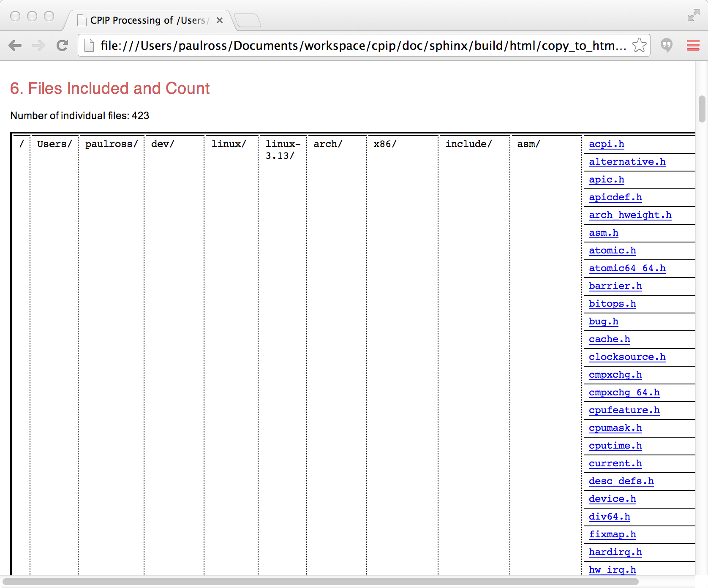Open the fixmap.h link
The height and width of the screenshot is (588, 708).
click(x=612, y=534)
